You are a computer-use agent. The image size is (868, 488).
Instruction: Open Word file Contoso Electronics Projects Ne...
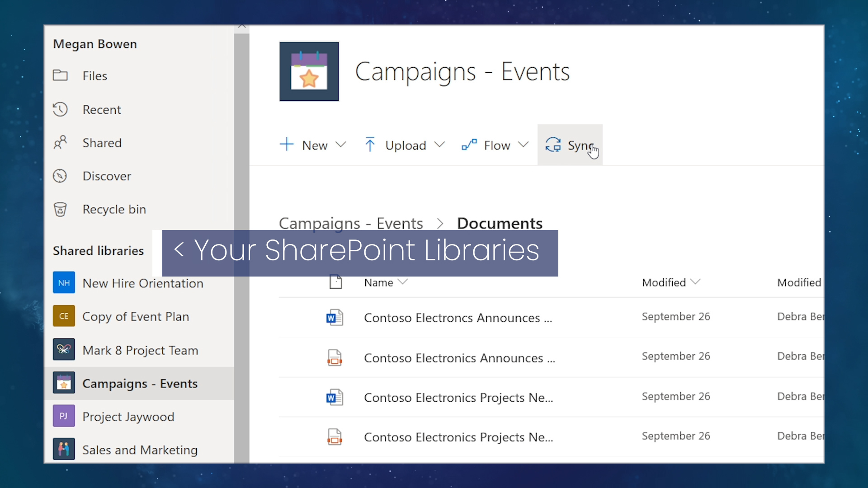pos(458,398)
